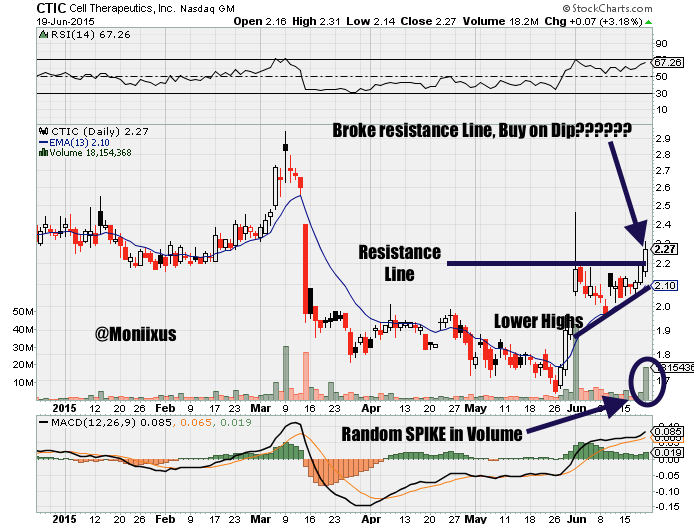694x524 pixels.
Task: Click the 50 level on the RSI axis
Action: [661, 77]
